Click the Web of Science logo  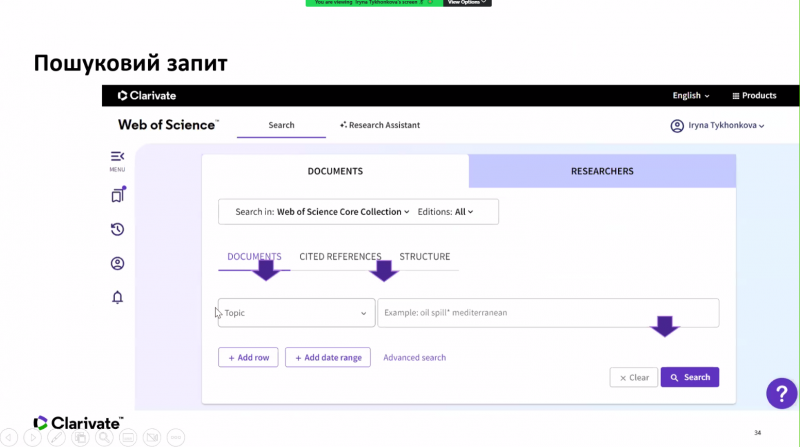point(168,125)
